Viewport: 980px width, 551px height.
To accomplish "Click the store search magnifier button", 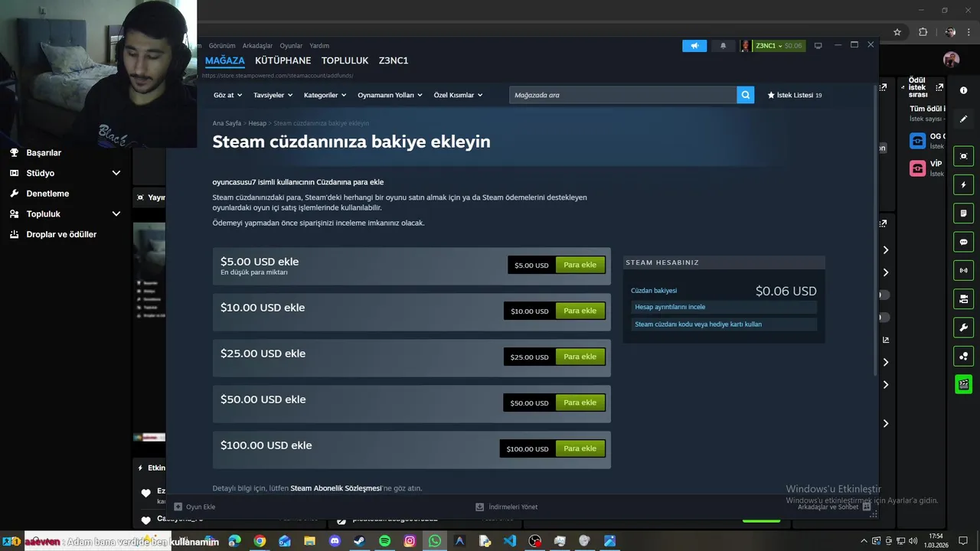I will pyautogui.click(x=746, y=95).
